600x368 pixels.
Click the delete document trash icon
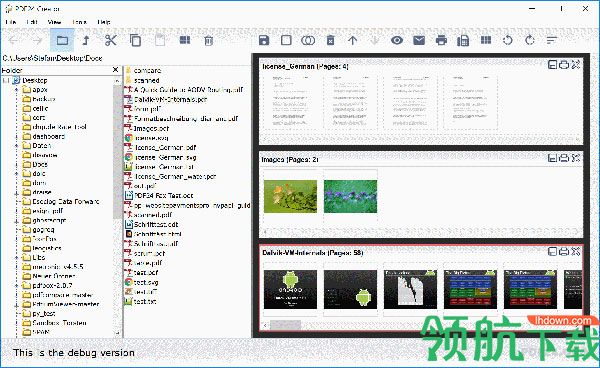(x=331, y=40)
